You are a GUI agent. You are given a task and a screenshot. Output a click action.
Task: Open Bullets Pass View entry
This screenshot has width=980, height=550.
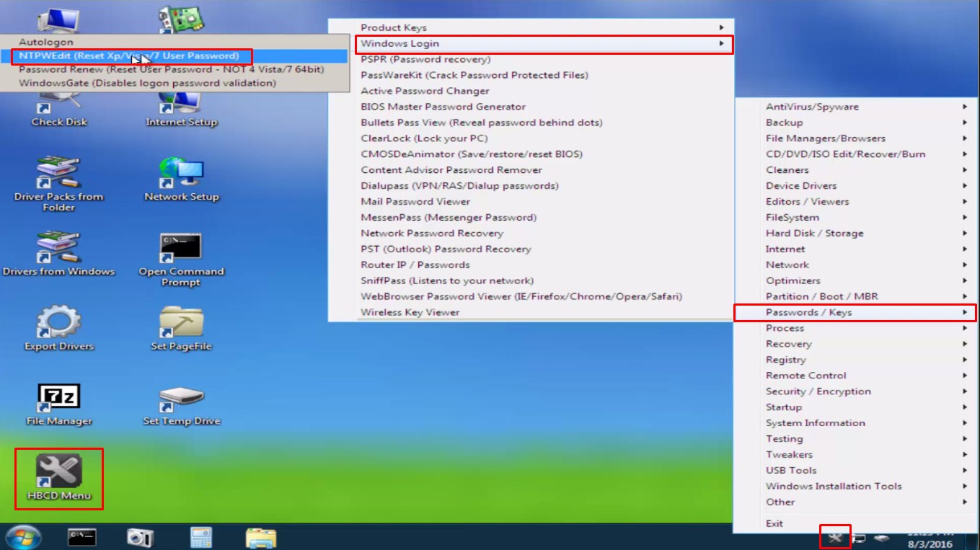coord(531,123)
